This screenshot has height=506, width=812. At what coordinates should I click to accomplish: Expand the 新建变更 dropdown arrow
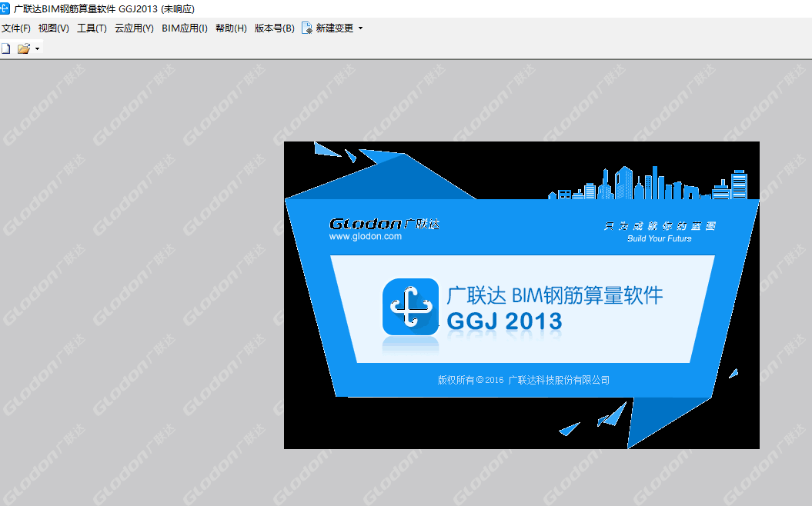pos(360,28)
